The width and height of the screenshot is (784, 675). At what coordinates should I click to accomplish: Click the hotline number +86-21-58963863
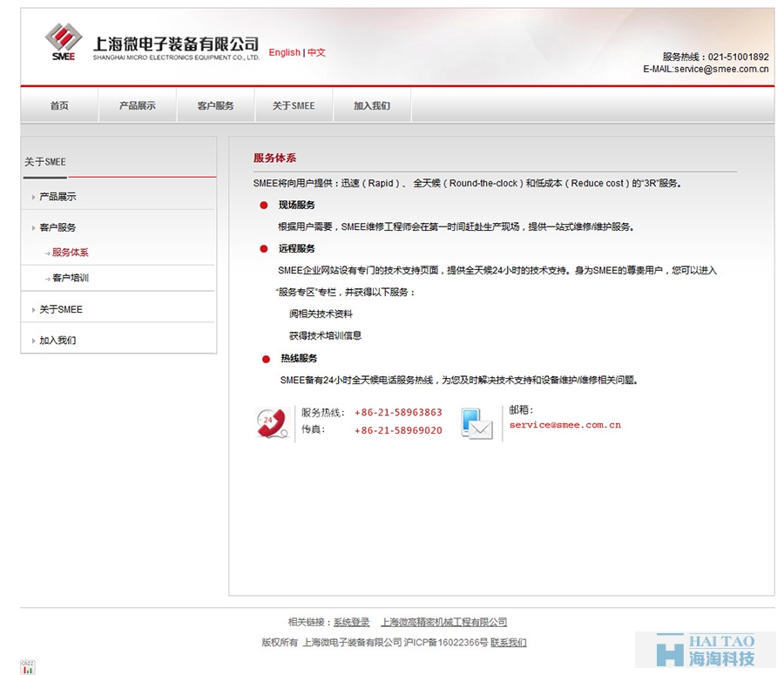click(398, 413)
